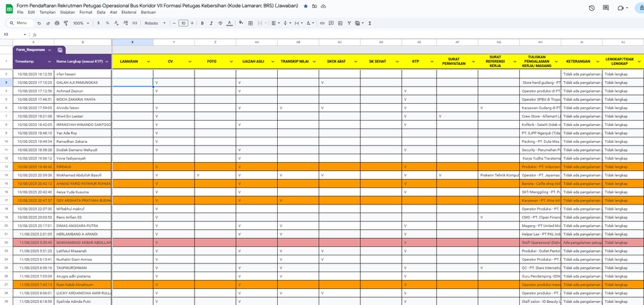The width and height of the screenshot is (644, 305).
Task: Apply strikethrough formatting
Action: click(220, 23)
